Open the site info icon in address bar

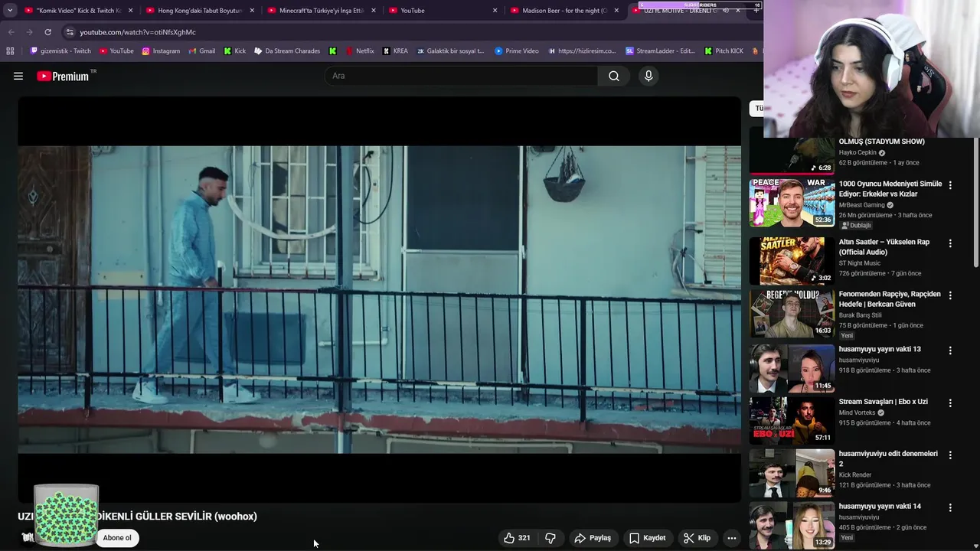[x=70, y=32]
